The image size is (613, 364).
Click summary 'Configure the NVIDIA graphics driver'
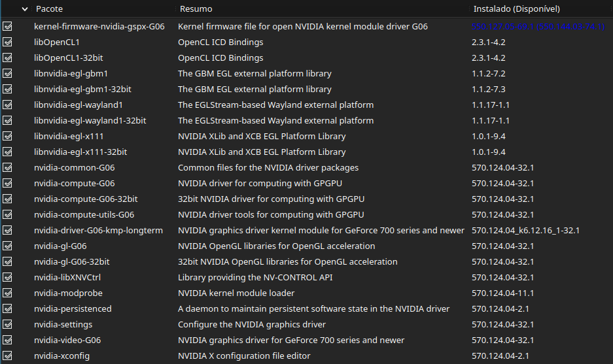(252, 324)
